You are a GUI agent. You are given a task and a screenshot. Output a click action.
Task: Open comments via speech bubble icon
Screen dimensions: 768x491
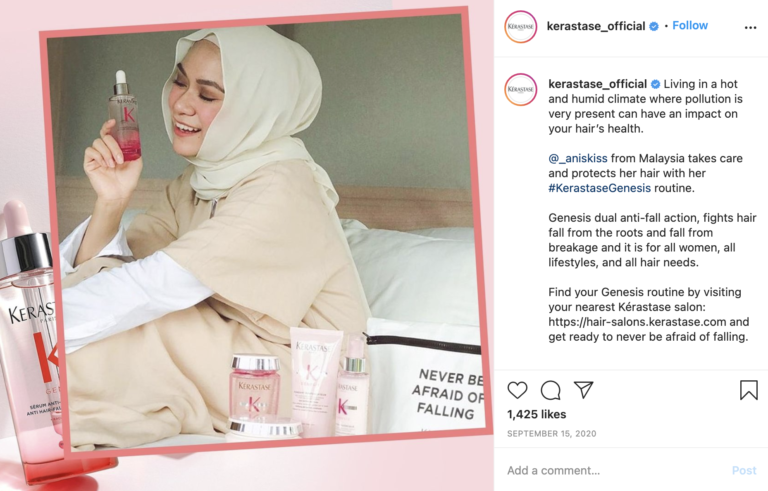[x=551, y=390]
